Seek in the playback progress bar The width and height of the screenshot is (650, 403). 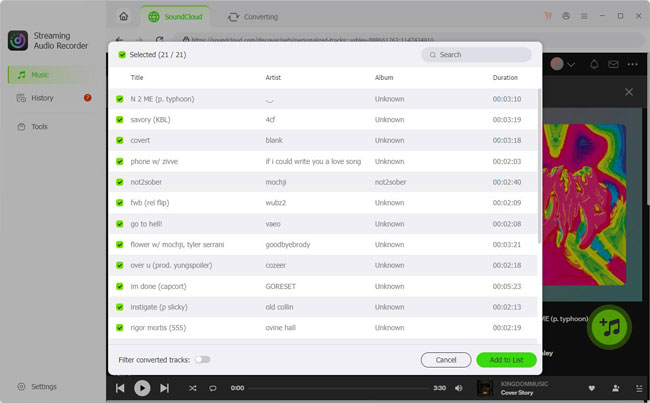(x=338, y=388)
